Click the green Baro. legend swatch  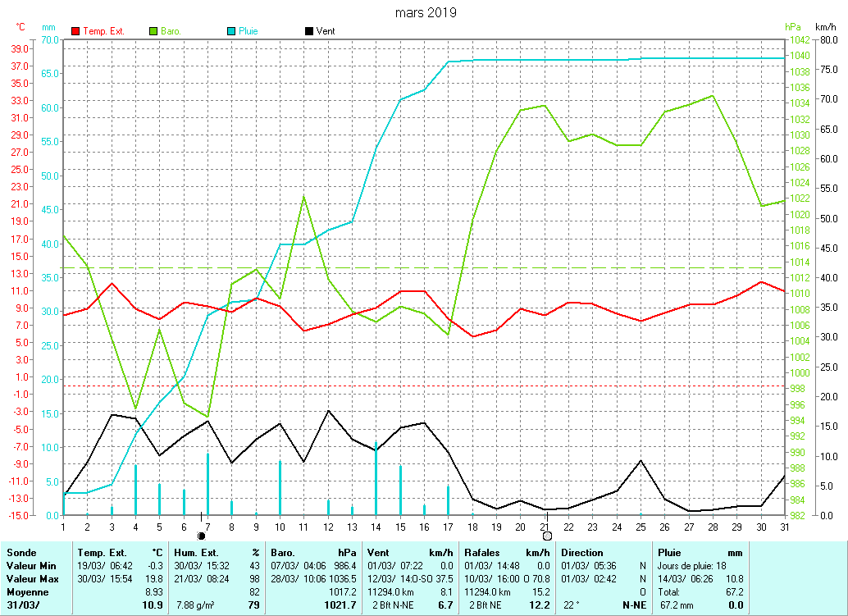click(x=153, y=31)
